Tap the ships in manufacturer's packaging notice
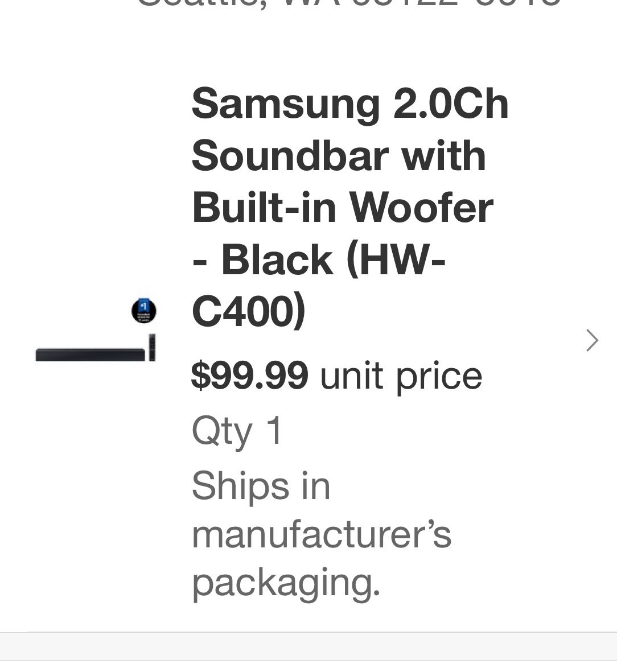 tap(322, 534)
